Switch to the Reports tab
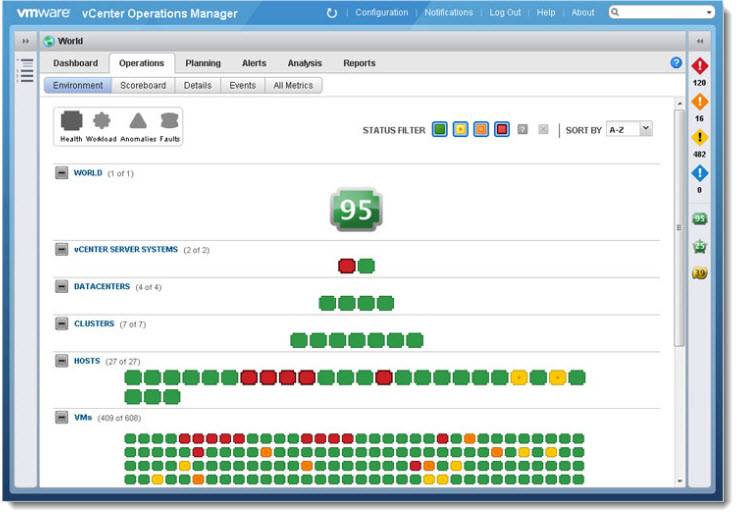Viewport: 739px width, 517px height. click(x=359, y=63)
